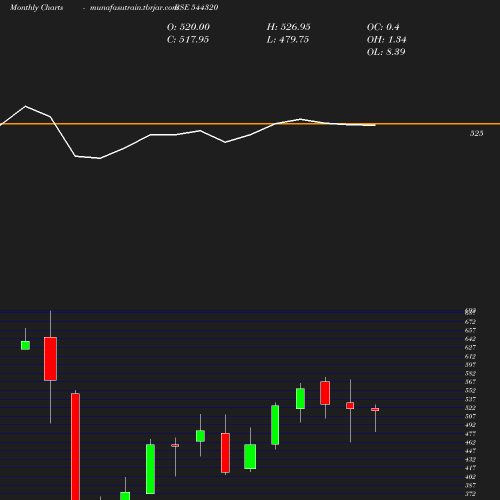This screenshot has height=500, width=500.
Task: Click the "BSE 544320" symbol label
Action: tap(197, 8)
